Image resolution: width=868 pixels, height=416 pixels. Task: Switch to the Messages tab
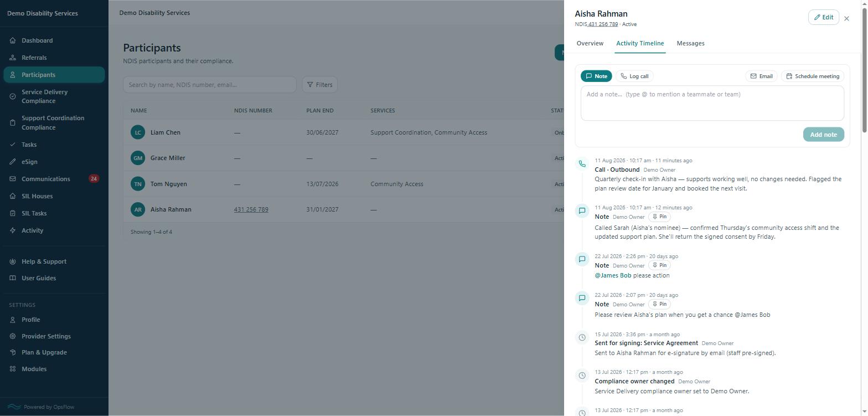(x=690, y=43)
